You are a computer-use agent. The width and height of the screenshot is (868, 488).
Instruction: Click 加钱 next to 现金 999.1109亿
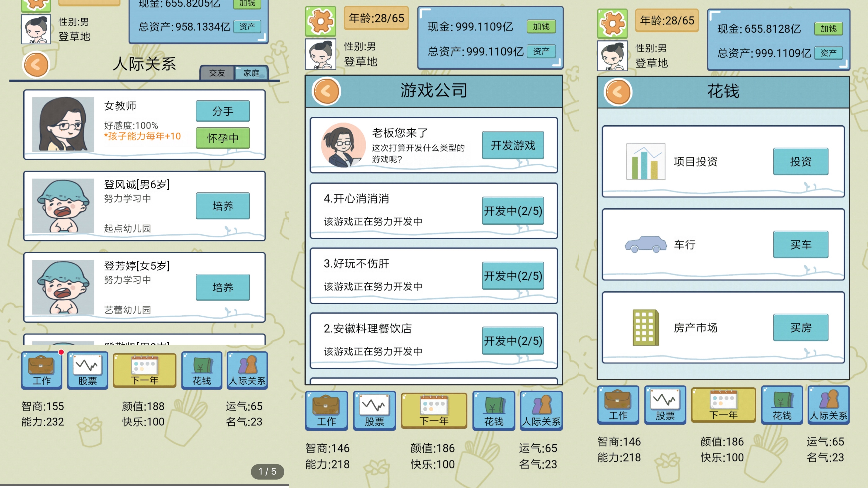point(541,26)
